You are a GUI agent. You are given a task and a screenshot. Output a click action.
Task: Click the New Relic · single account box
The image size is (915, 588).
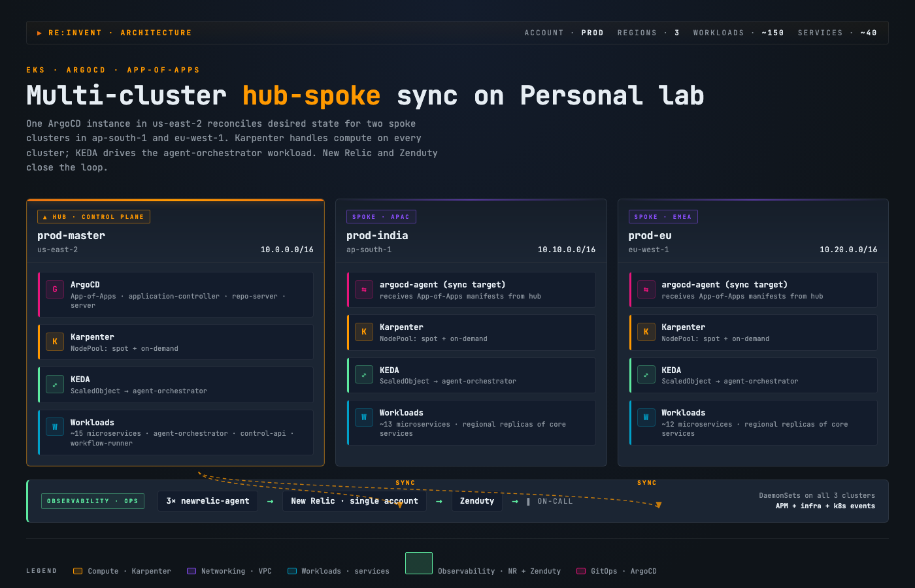tap(354, 501)
